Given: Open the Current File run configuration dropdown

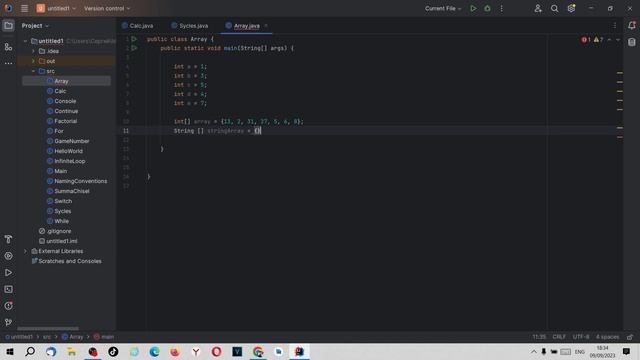Looking at the screenshot, I should (x=443, y=8).
